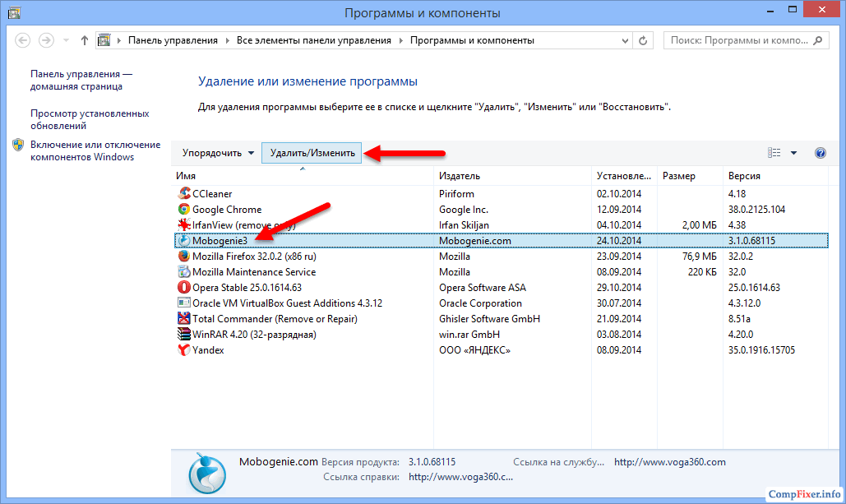846x504 pixels.
Task: Select the WinRAR books icon
Action: pos(184,335)
